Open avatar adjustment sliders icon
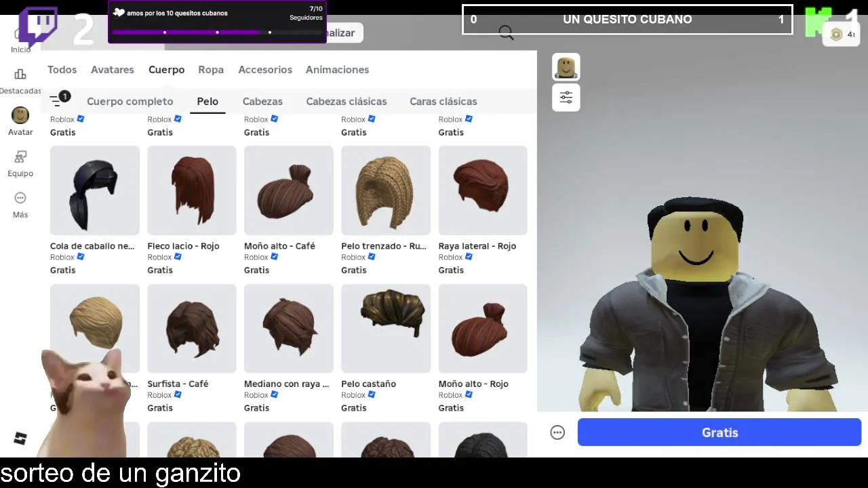This screenshot has height=488, width=868. pyautogui.click(x=566, y=98)
